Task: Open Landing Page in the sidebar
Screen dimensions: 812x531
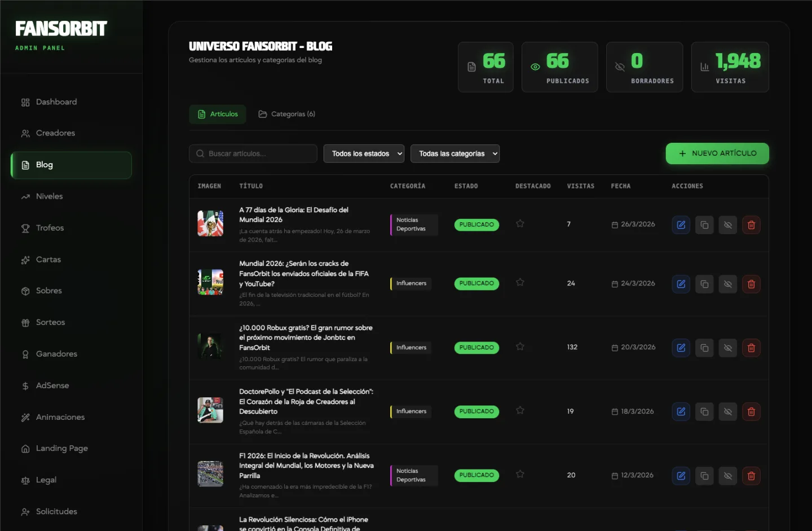Action: pyautogui.click(x=71, y=448)
